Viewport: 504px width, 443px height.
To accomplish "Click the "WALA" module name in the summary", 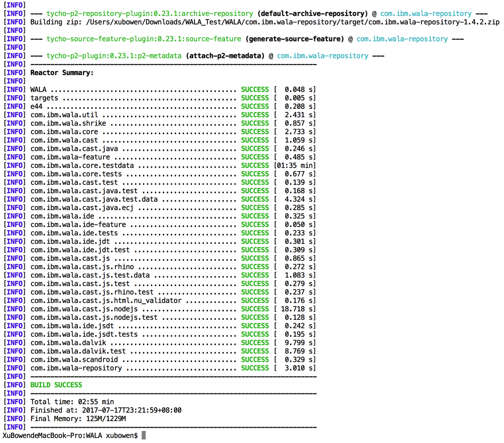I will coord(38,90).
